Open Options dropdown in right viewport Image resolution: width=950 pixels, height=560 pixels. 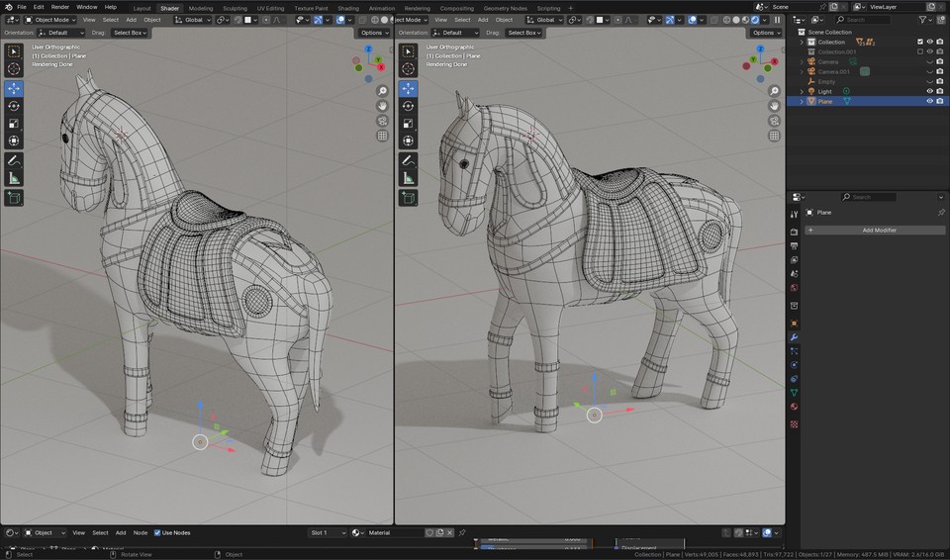point(766,33)
